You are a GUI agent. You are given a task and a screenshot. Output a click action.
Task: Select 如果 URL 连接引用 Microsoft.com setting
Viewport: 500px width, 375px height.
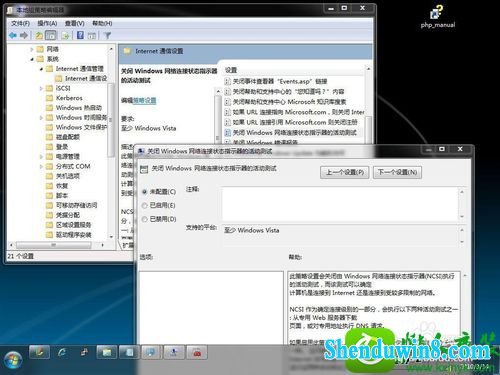click(x=291, y=122)
